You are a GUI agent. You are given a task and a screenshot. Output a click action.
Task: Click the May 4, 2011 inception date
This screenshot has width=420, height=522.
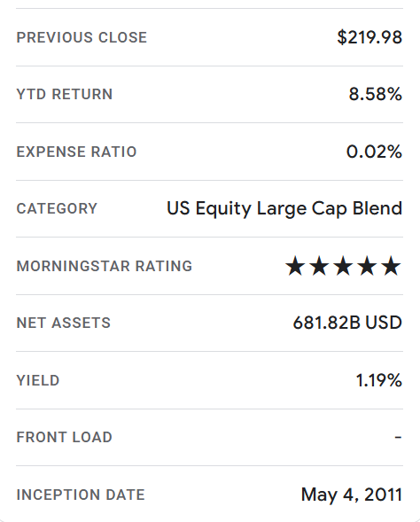(x=352, y=495)
